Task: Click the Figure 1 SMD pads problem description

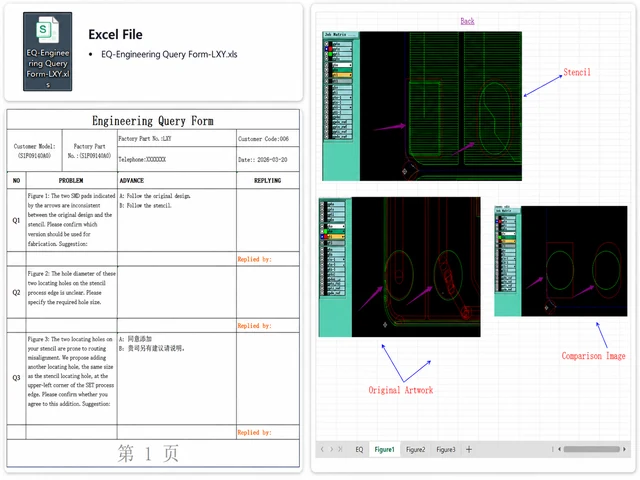Action: point(71,220)
